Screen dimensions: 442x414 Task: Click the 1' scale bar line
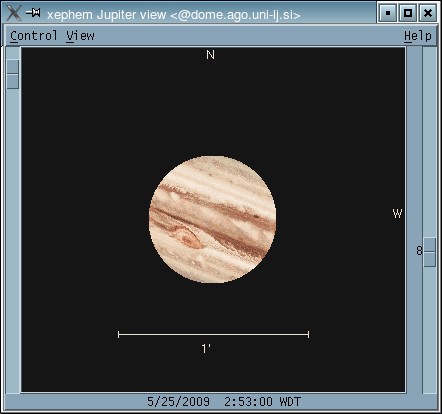213,334
